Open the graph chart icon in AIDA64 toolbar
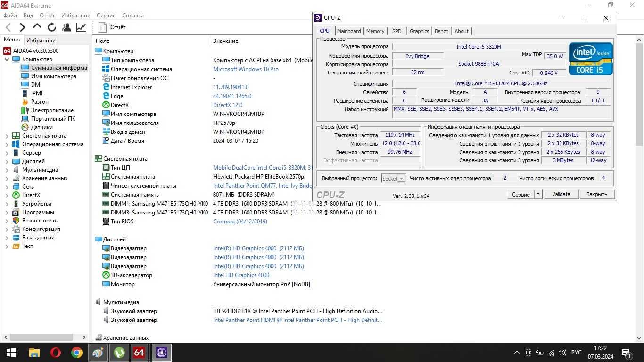This screenshot has height=362, width=644. (81, 27)
